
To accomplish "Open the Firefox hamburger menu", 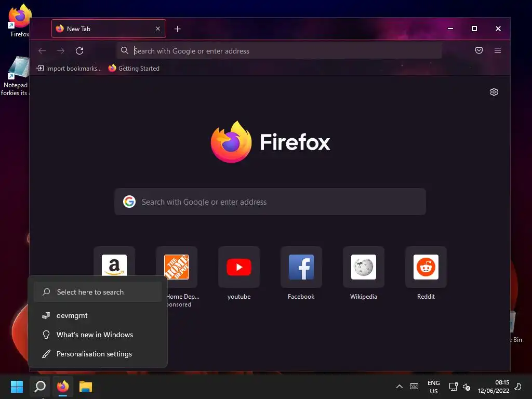I will coord(497,50).
